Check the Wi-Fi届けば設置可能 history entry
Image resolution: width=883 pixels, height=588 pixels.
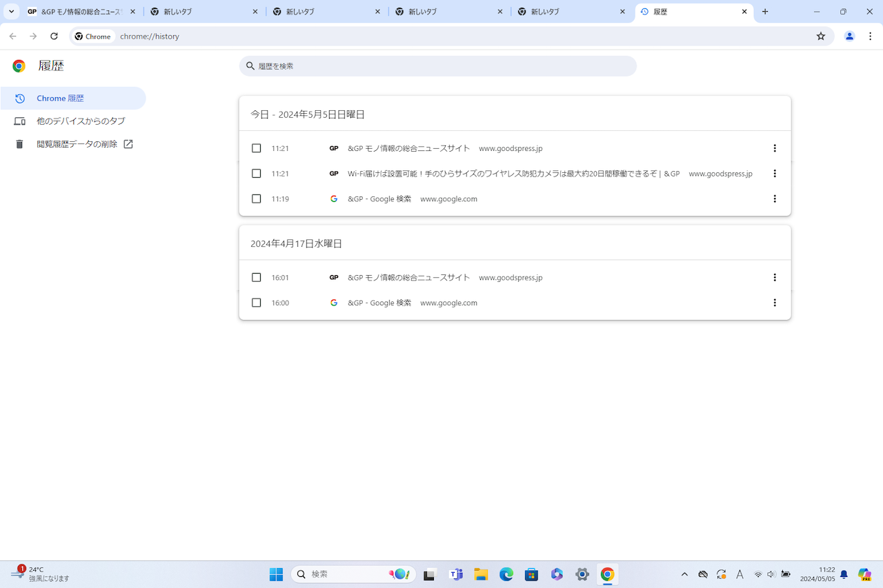257,174
